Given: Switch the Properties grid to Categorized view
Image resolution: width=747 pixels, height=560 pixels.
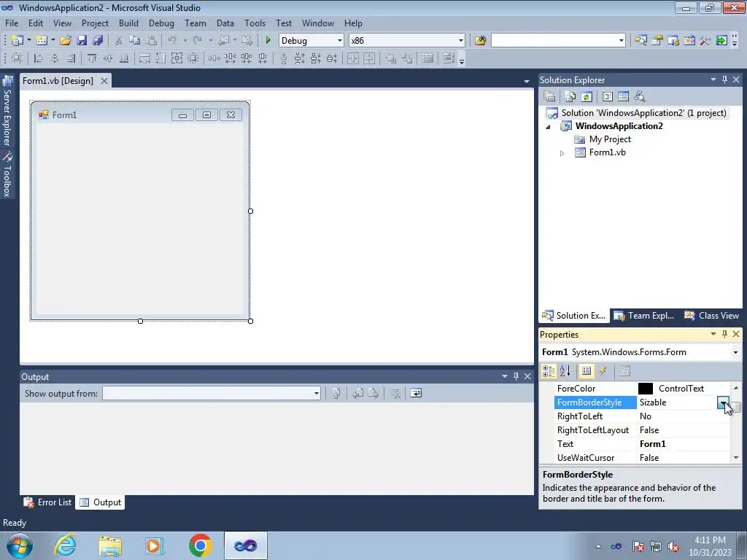Looking at the screenshot, I should click(549, 371).
